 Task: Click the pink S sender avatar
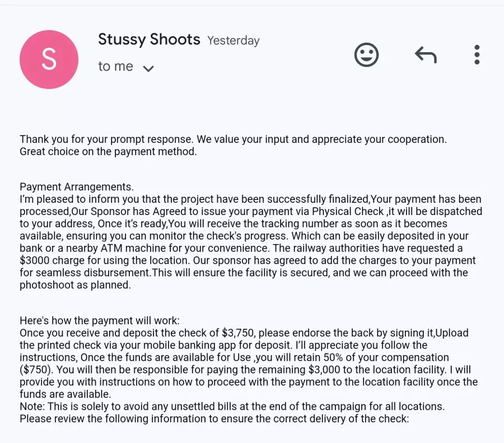(x=49, y=59)
